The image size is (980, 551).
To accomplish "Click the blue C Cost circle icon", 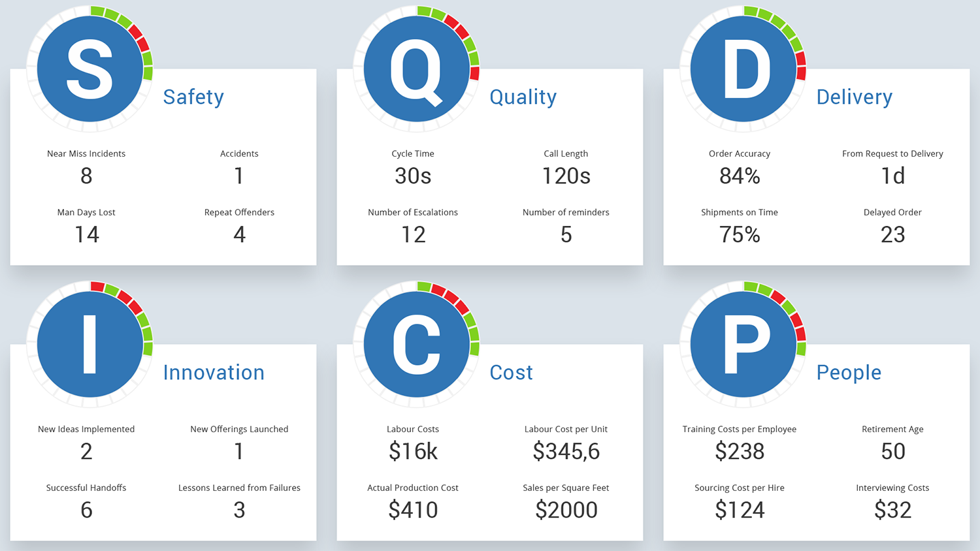I will coord(416,345).
